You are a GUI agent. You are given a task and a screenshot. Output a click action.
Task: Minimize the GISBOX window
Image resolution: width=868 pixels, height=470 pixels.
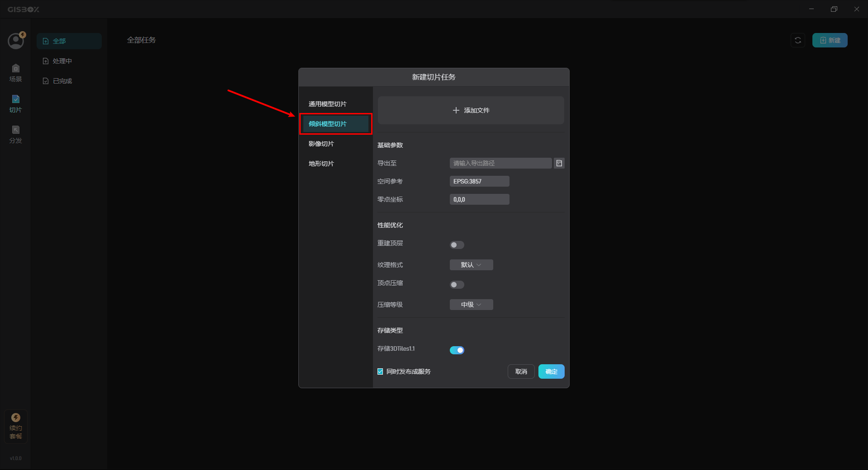click(x=811, y=9)
